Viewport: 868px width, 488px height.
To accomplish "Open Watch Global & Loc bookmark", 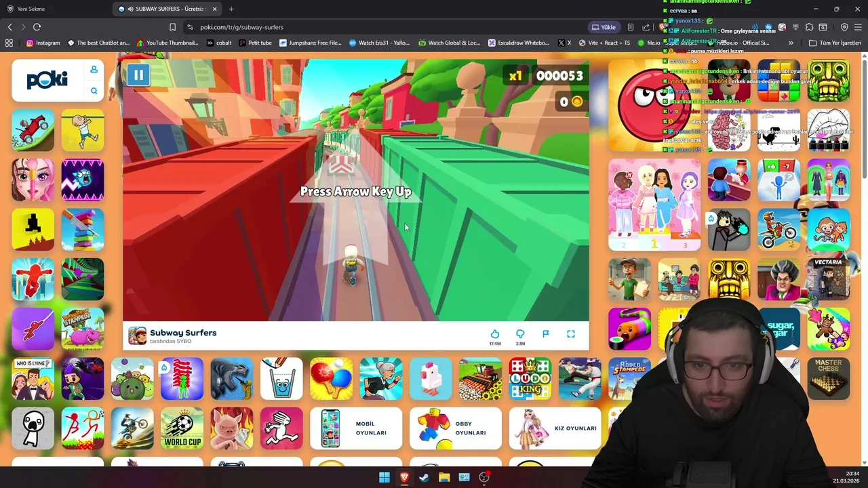I will [449, 43].
